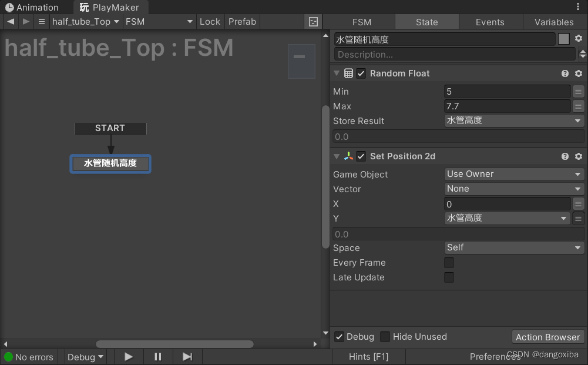Click the graph horizontal scrollbar thumb

tap(174, 344)
